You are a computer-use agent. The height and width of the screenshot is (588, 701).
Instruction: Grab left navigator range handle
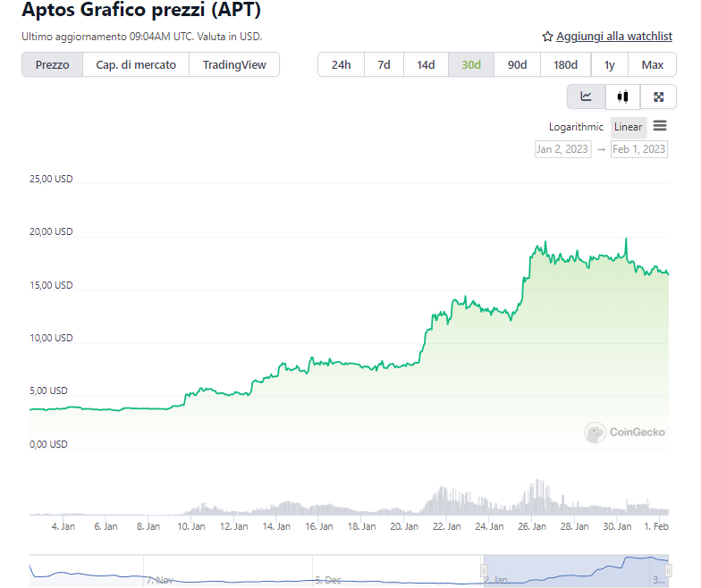(484, 570)
